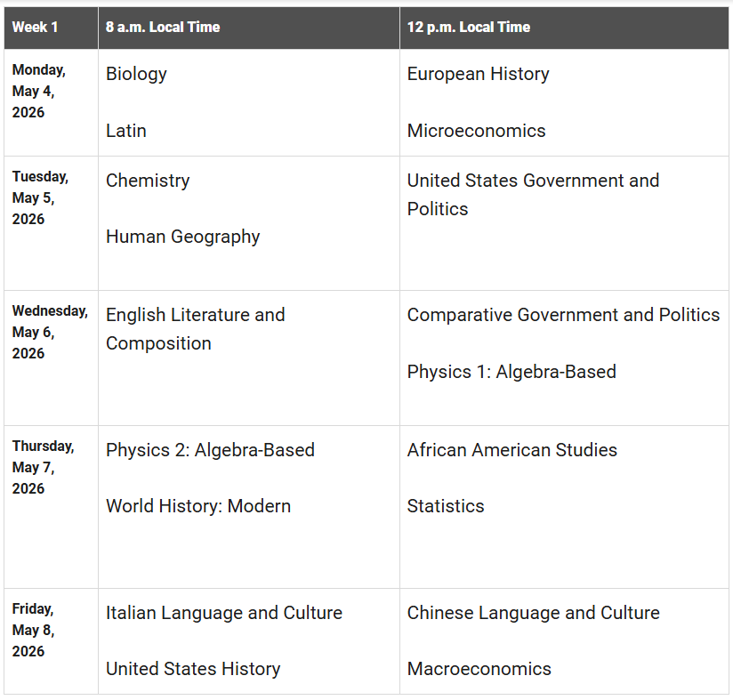Click the African American Studies entry

pos(511,450)
